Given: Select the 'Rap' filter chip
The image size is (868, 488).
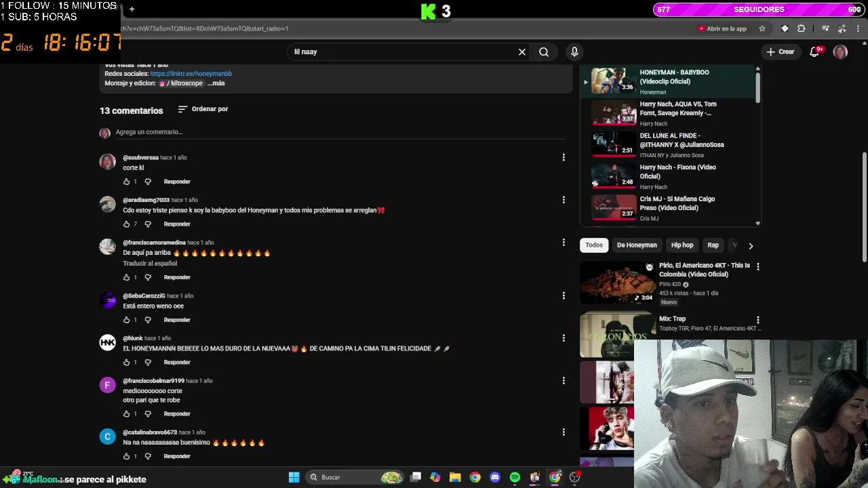Looking at the screenshot, I should click(713, 245).
